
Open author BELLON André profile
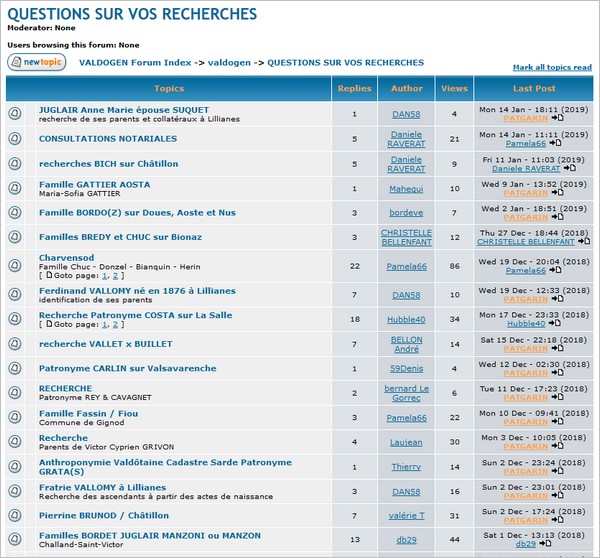(x=406, y=344)
